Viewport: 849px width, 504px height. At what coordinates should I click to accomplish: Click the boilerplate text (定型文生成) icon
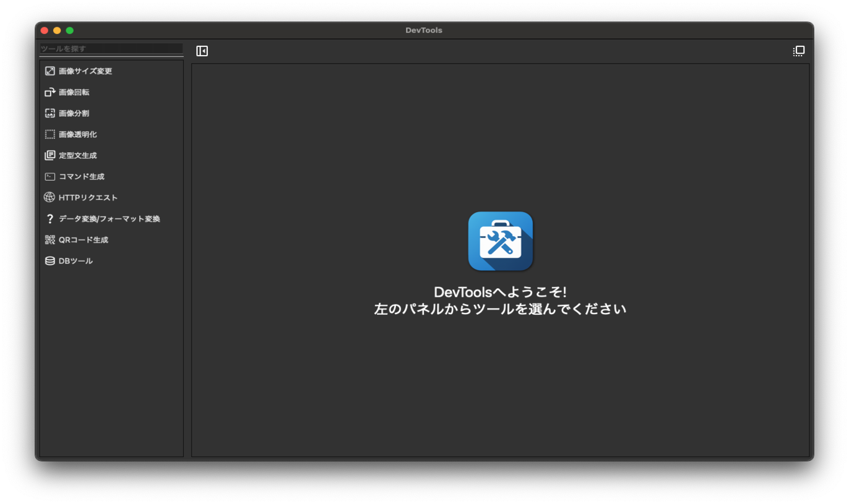(50, 155)
